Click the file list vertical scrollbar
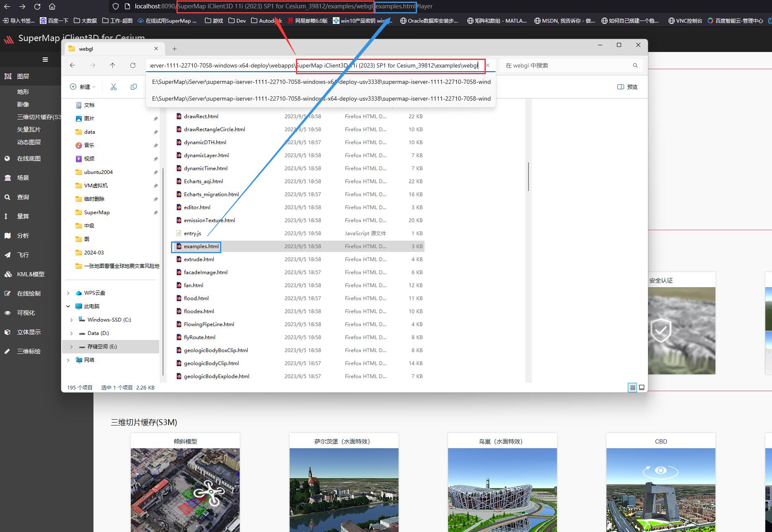Viewport: 772px width, 532px height. click(x=528, y=176)
